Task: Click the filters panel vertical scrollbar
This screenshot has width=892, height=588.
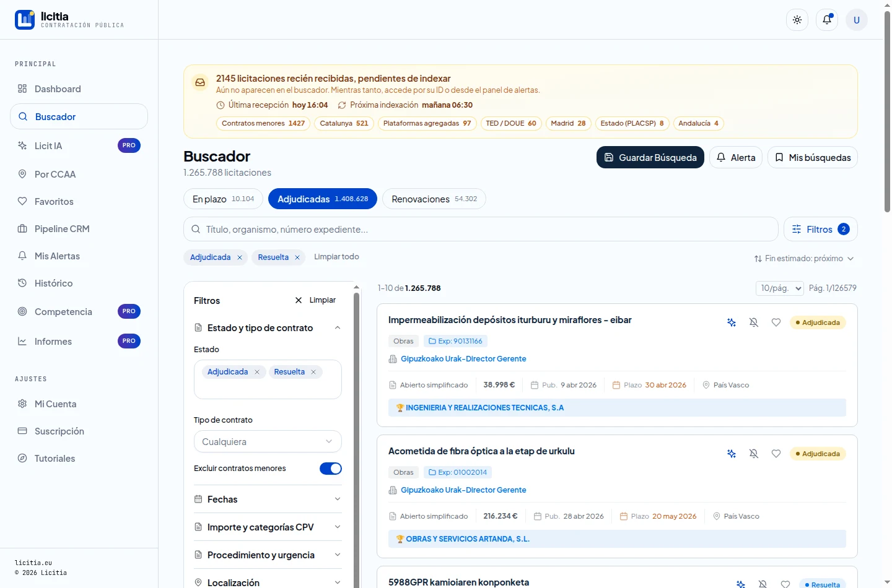Action: click(x=356, y=439)
